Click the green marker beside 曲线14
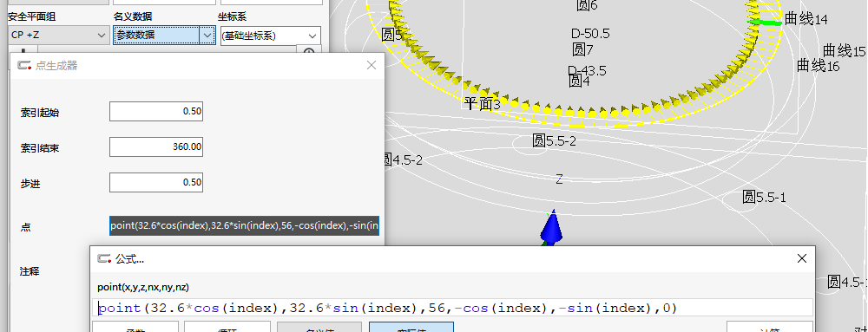This screenshot has height=332, width=868. pyautogui.click(x=765, y=22)
